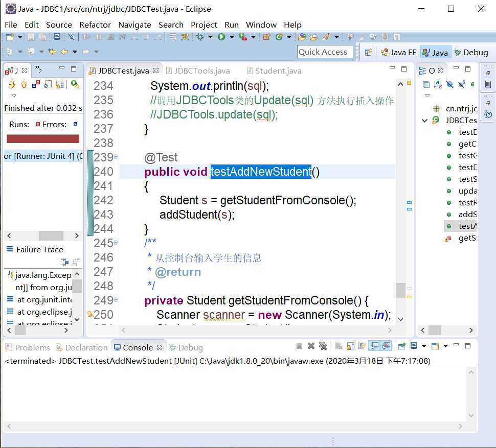This screenshot has width=496, height=448.
Task: Open the Problems tab
Action: (x=28, y=347)
